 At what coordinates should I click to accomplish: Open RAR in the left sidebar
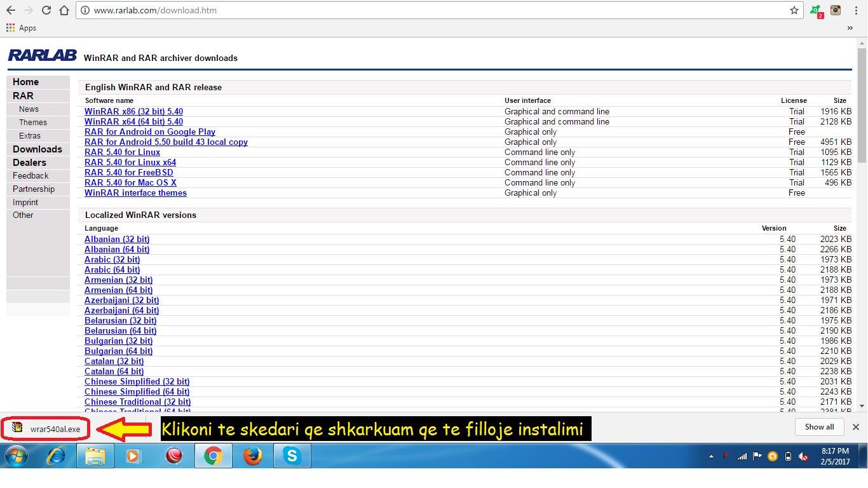(38, 96)
